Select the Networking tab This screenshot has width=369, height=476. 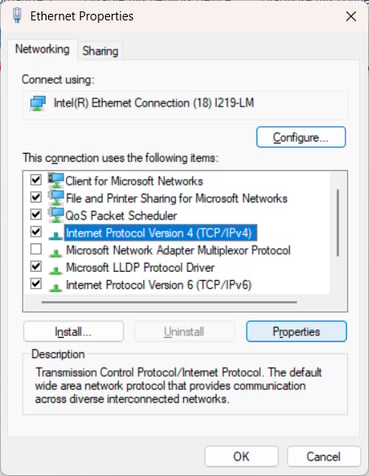pyautogui.click(x=42, y=49)
